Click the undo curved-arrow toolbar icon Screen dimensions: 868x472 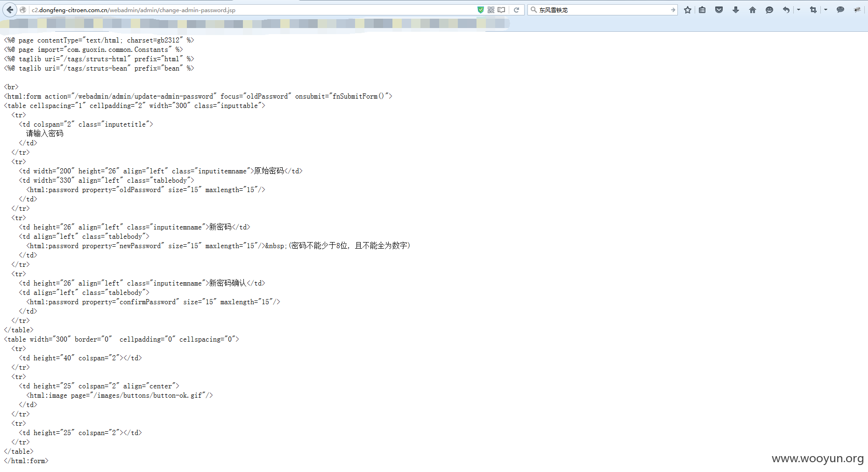[x=786, y=10]
